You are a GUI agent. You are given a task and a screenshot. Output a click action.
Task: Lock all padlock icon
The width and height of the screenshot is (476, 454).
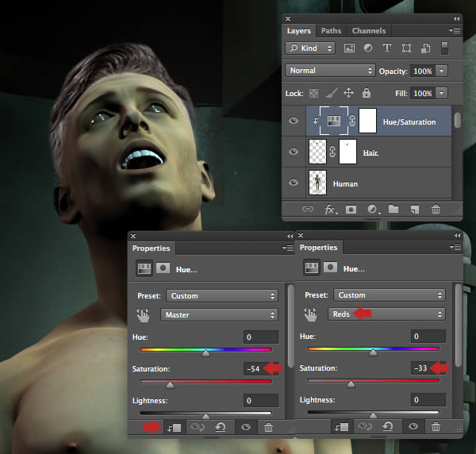[x=367, y=93]
